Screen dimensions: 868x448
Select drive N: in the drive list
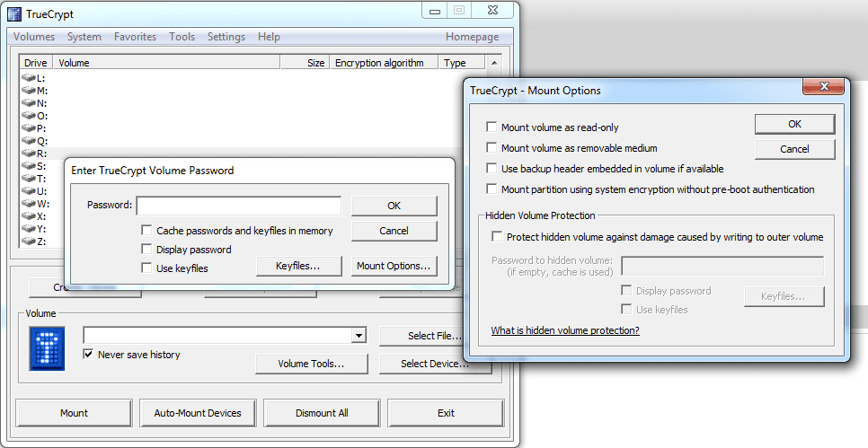click(34, 103)
